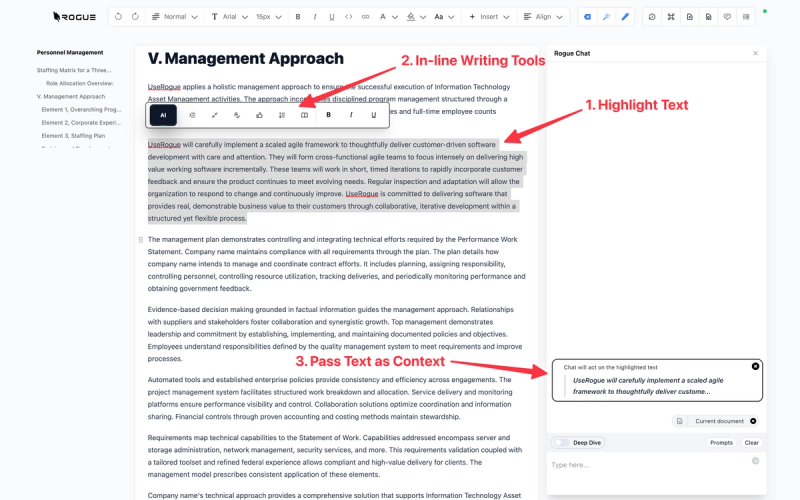
Task: Insert a hyperlink with the link icon
Action: pyautogui.click(x=365, y=17)
